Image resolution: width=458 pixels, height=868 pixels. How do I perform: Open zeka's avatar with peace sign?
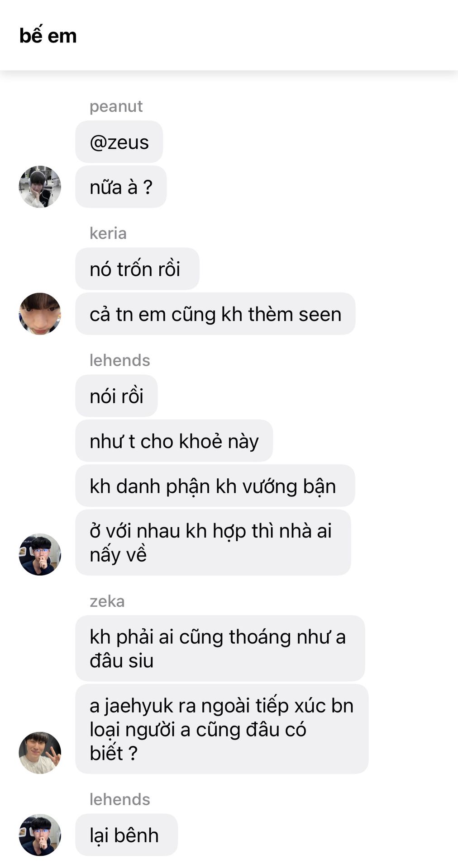pos(40,753)
